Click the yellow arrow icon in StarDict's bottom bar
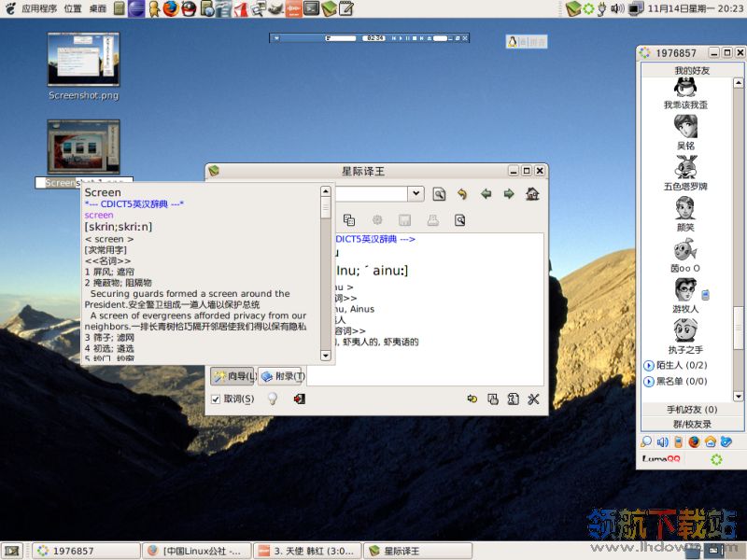Viewport: 747px width, 560px height. [472, 399]
